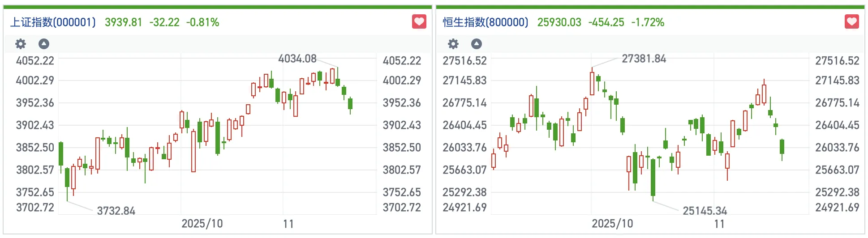Click the -454.25 point change value
This screenshot has height=238, width=868.
(x=606, y=22)
